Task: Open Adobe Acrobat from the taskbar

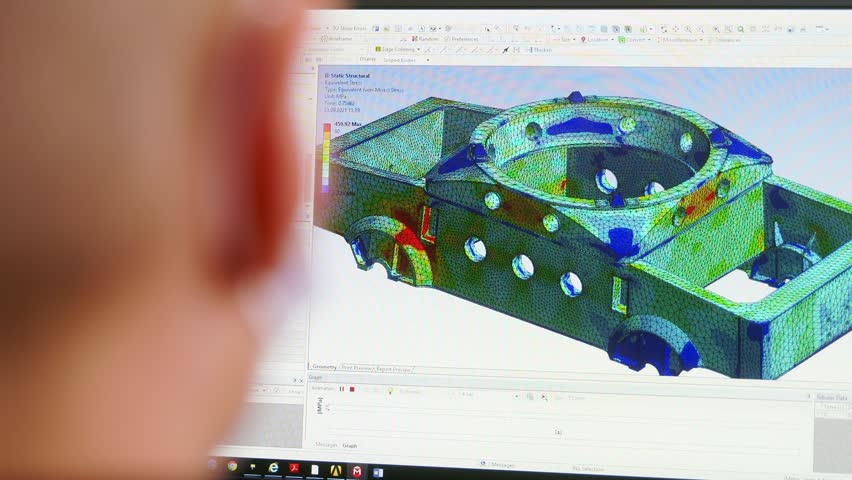Action: 294,468
